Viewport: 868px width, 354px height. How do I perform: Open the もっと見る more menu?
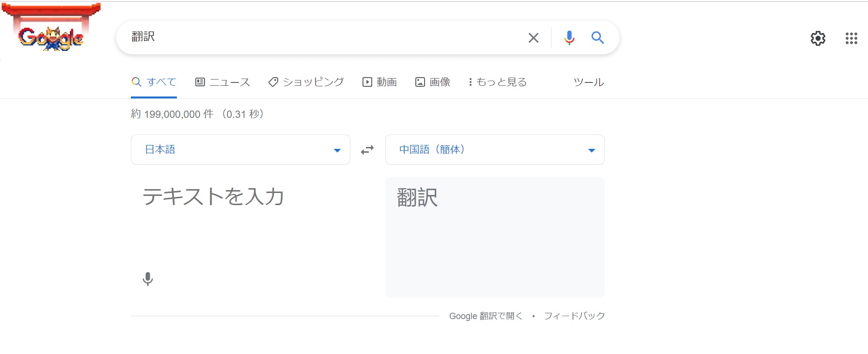tap(497, 82)
